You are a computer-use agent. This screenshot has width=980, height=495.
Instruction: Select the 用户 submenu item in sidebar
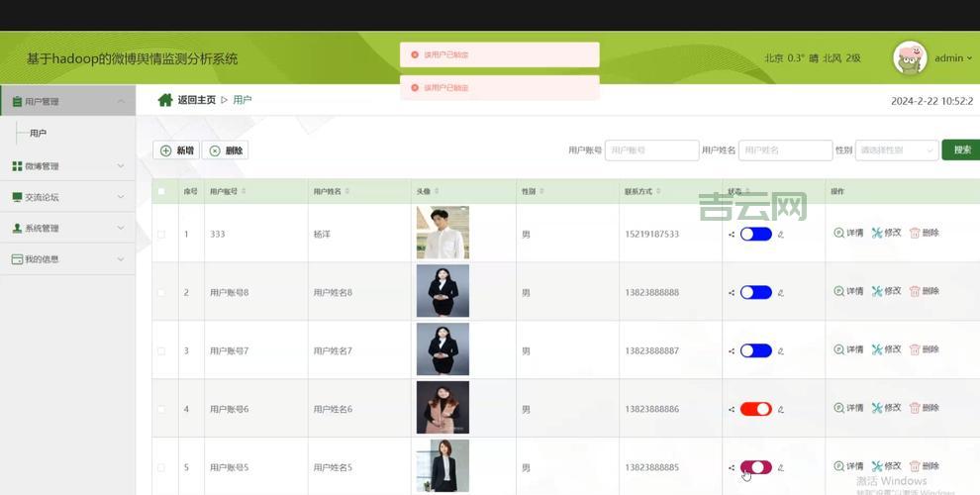click(38, 133)
